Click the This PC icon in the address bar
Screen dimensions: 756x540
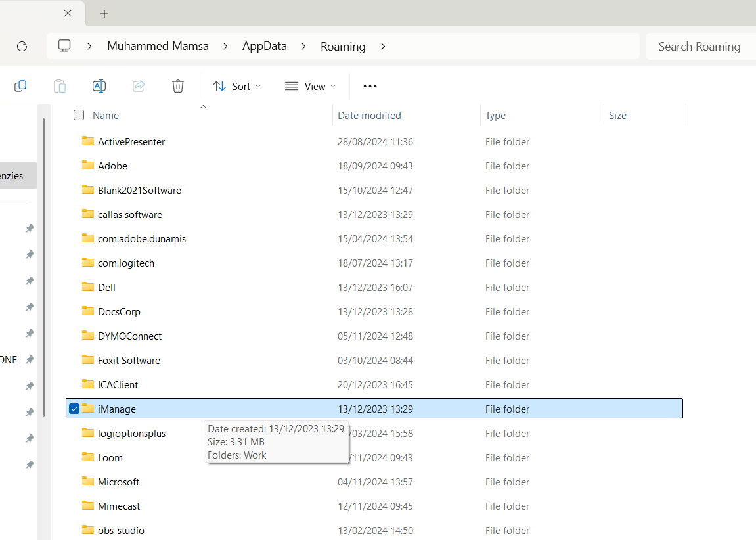pyautogui.click(x=64, y=45)
